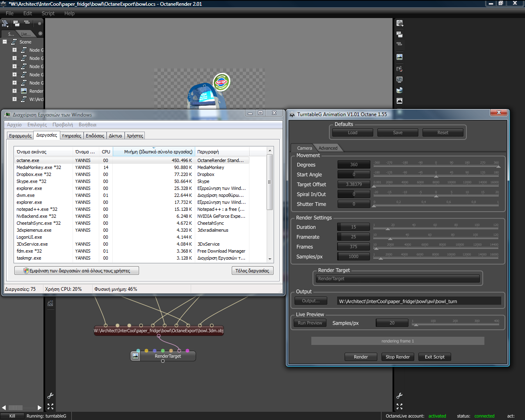
Task: Click the stacked bars icon in right toolbar
Action: tap(399, 43)
